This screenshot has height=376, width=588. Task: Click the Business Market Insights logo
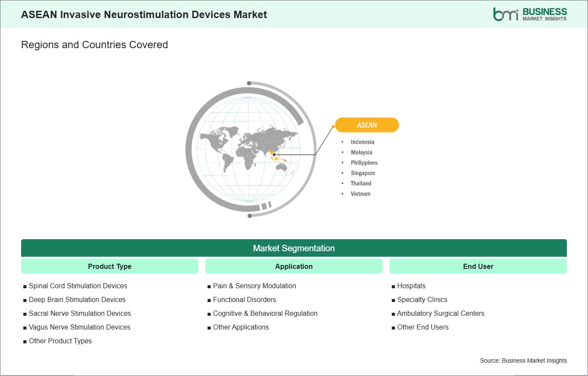click(530, 14)
